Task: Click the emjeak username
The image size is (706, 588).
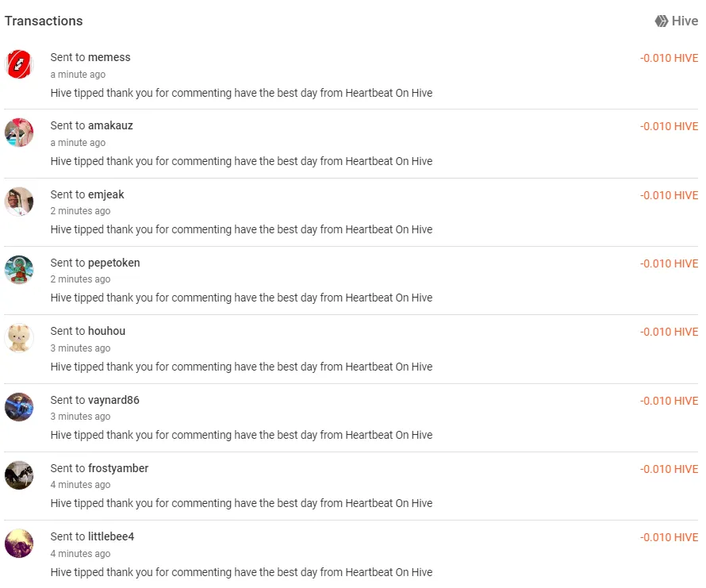Action: click(106, 194)
